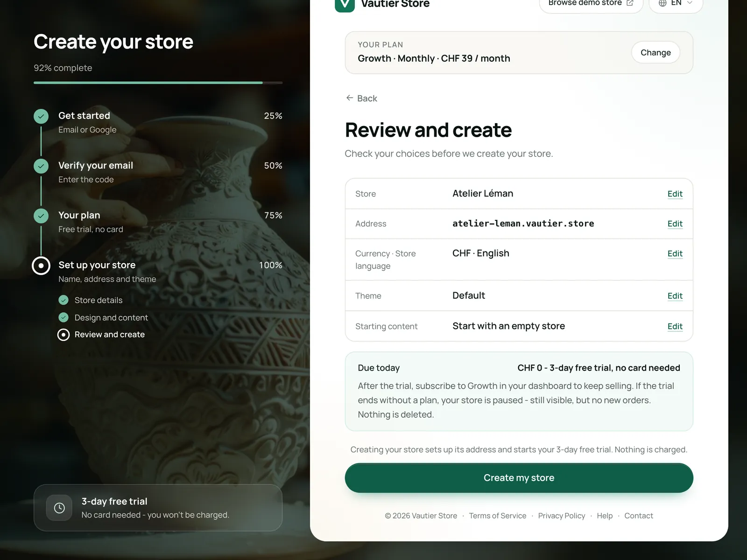Image resolution: width=747 pixels, height=560 pixels.
Task: Click the Review and create current-step marker
Action: [x=63, y=335]
